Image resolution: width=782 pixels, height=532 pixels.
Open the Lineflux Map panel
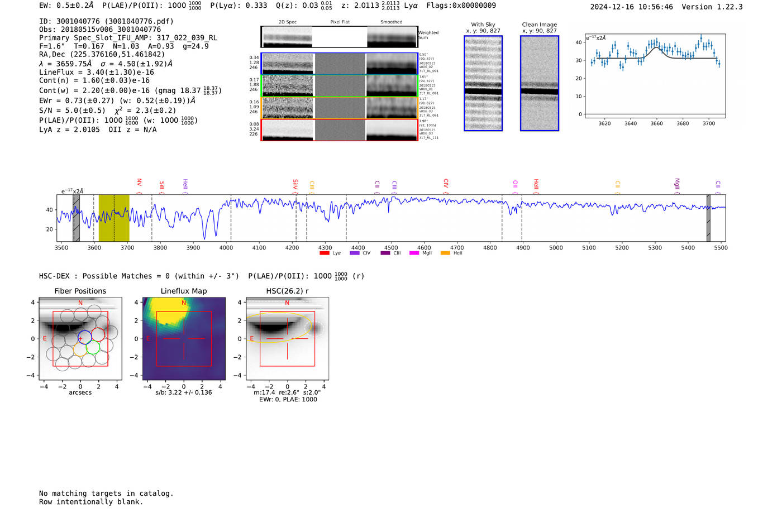click(x=184, y=338)
